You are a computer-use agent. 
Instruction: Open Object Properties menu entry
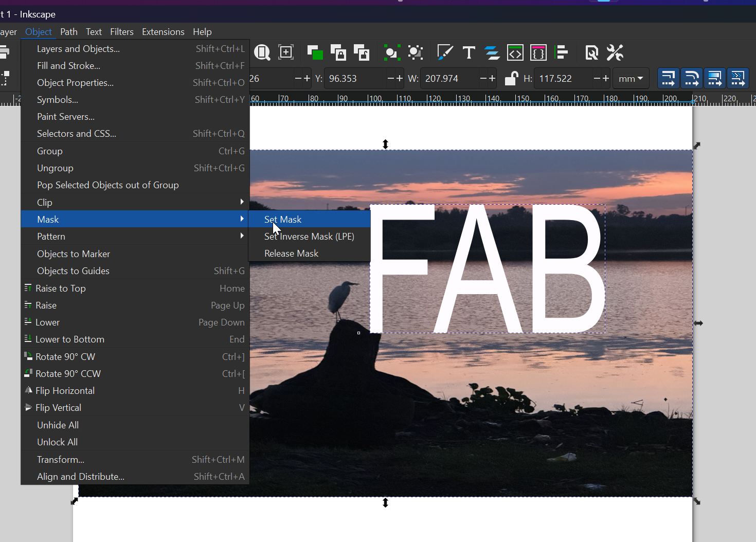pos(135,83)
